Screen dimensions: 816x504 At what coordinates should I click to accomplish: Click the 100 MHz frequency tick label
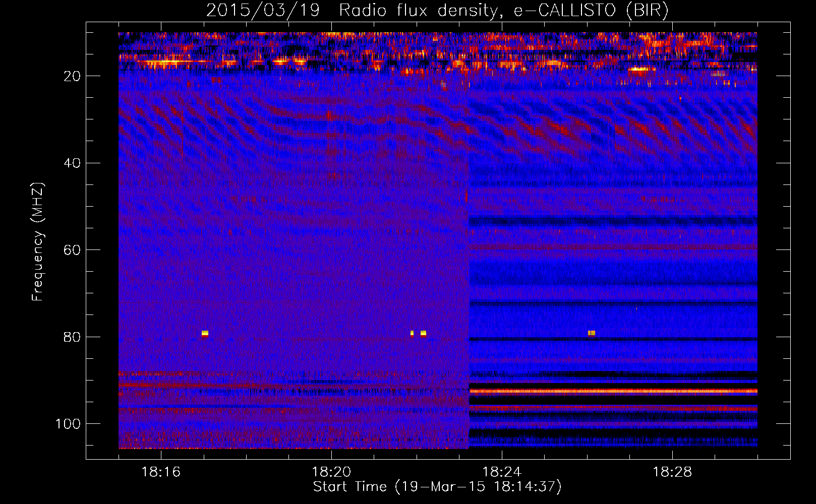[68, 424]
